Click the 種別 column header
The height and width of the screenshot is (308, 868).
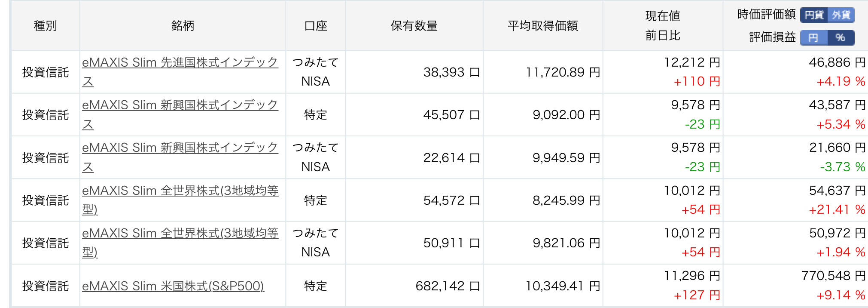pos(46,26)
